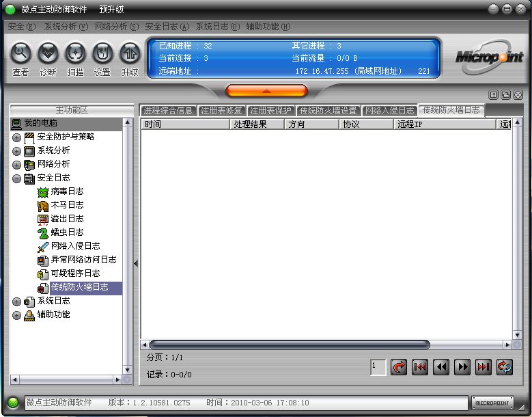Click the 升级 upgrade arrow icon
532x417 pixels.
(130, 53)
